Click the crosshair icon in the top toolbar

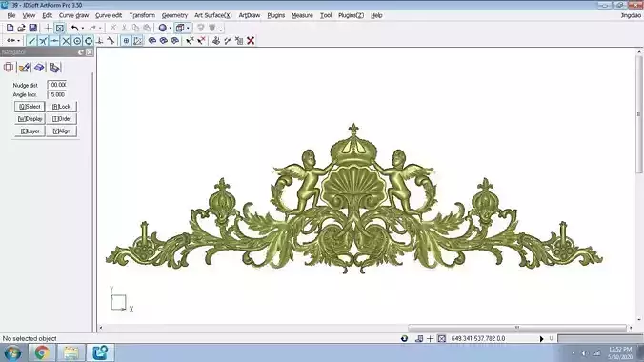pyautogui.click(x=48, y=28)
